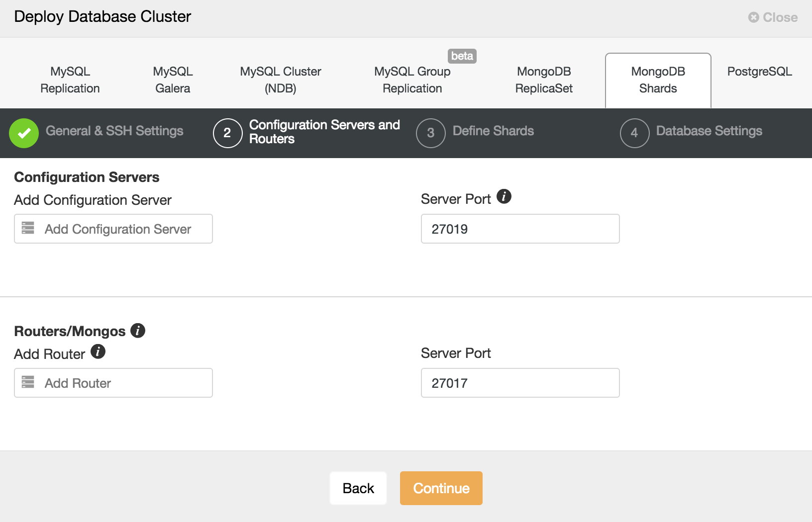Click step 4 circle icon
This screenshot has height=522, width=812.
634,133
